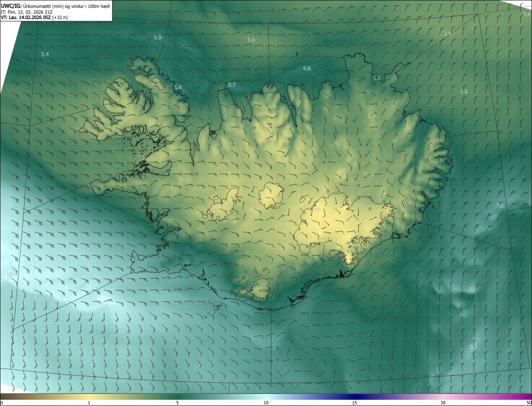Select the valid time "VT: Lau. 14.02.2026 05Z (+32 h)"
Screen dimensions: 532x406
(x=34, y=17)
